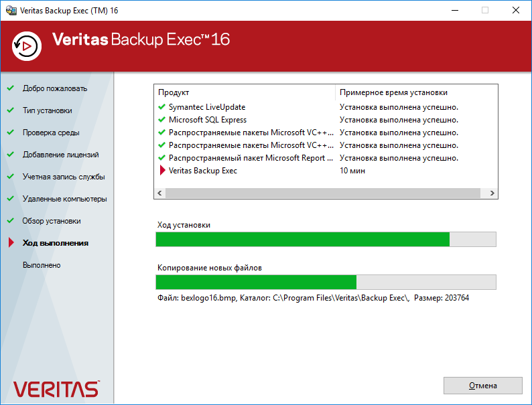Click the checkmark next to Добро пожаловать
Screen dimensions: 532x405
(x=11, y=88)
